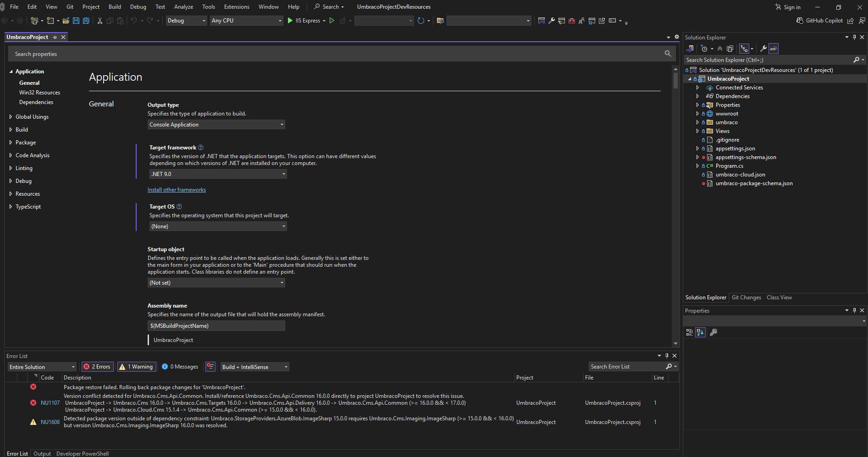This screenshot has height=457, width=868.
Task: Click the Install other frameworks link
Action: coord(177,190)
